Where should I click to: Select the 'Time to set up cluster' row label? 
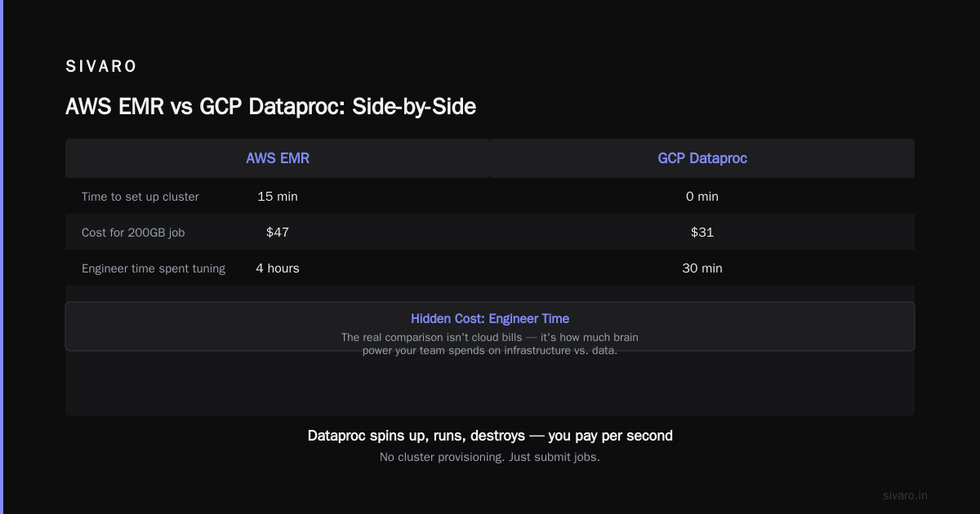coord(140,197)
